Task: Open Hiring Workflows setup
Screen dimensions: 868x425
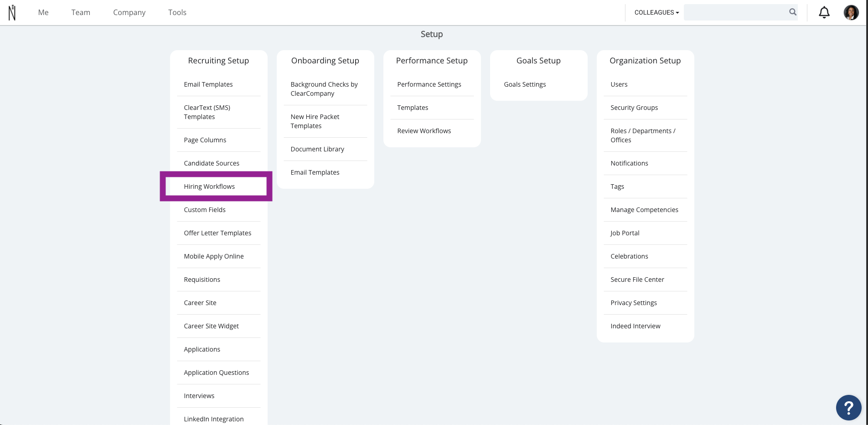Action: tap(209, 187)
